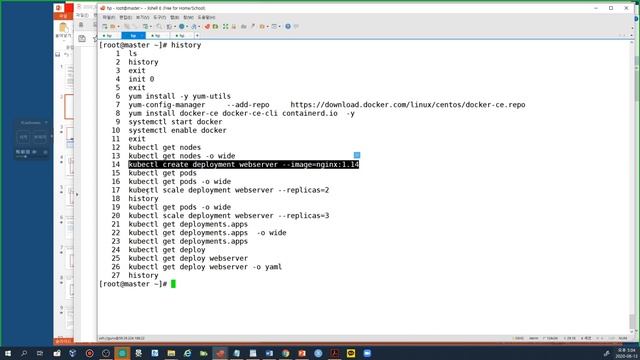Click 'kubectl scale deployment webserver --replicas=2' line

(x=229, y=190)
